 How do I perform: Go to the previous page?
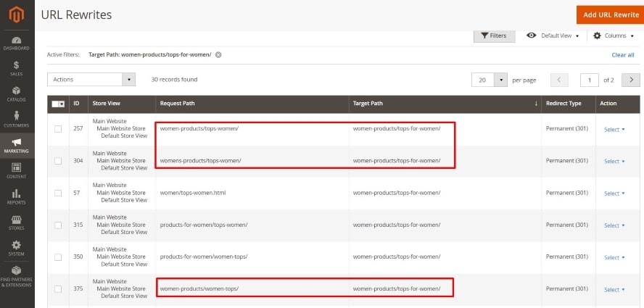pyautogui.click(x=559, y=80)
